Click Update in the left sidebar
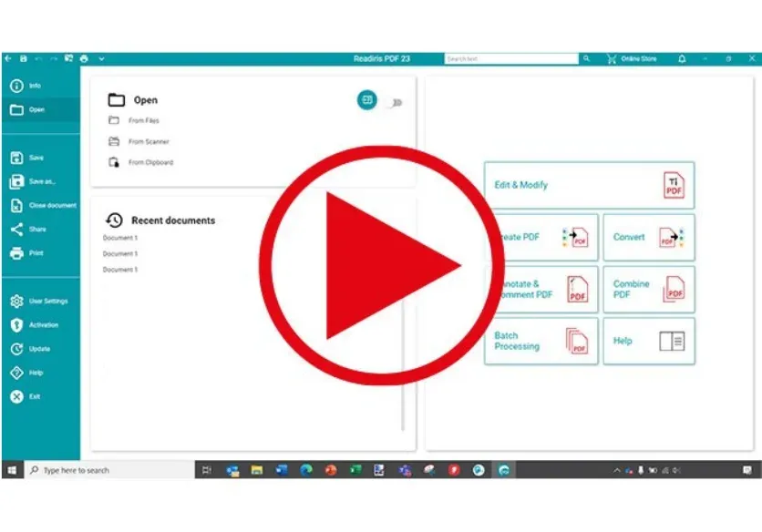This screenshot has width=762, height=532. pyautogui.click(x=41, y=348)
